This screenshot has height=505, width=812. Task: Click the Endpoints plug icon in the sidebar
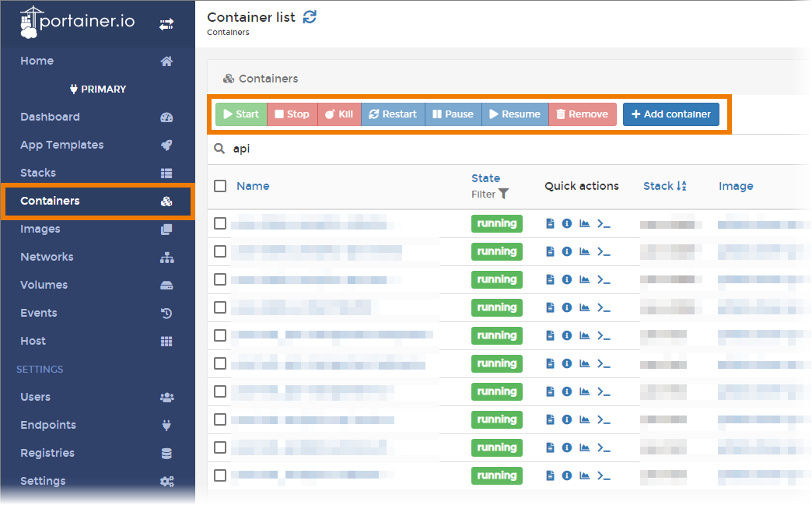[x=166, y=425]
